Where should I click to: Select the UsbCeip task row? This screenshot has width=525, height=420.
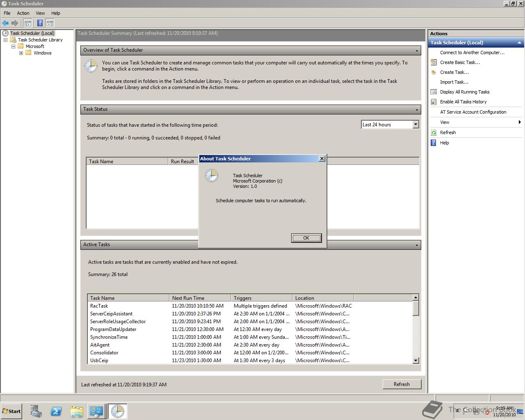coord(250,361)
